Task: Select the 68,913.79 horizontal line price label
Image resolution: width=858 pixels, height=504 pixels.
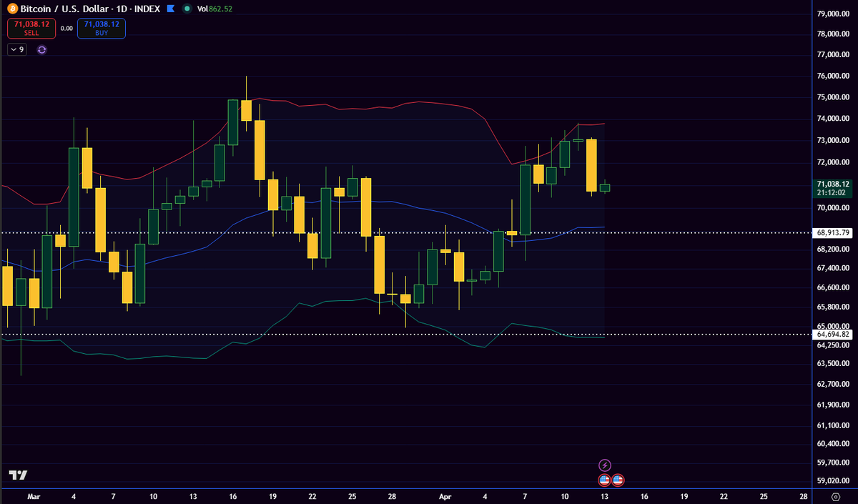Action: pyautogui.click(x=833, y=232)
